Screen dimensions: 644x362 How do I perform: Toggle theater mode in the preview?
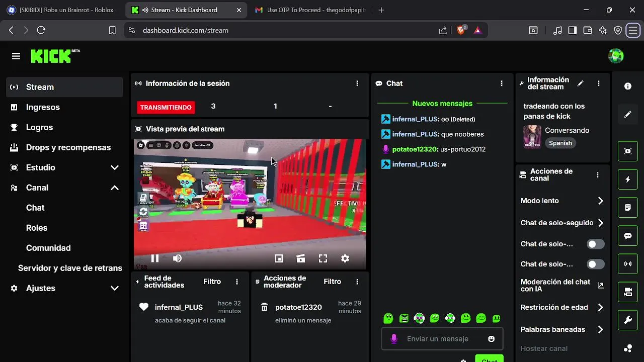(301, 258)
